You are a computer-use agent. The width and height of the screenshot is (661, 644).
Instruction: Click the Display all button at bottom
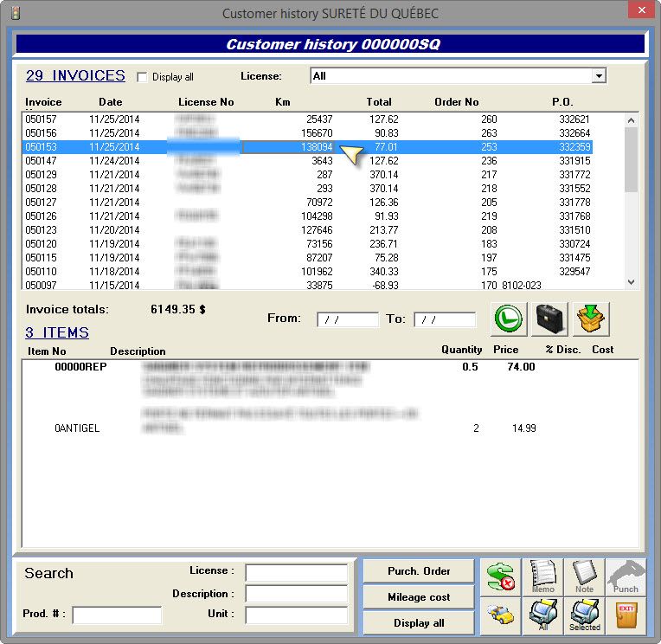click(419, 623)
